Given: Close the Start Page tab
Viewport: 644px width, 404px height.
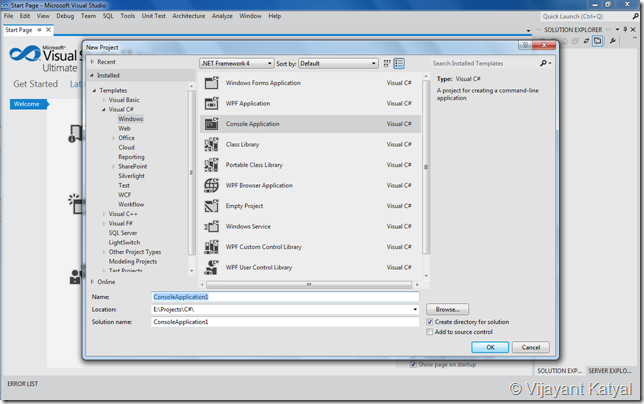Looking at the screenshot, I should pyautogui.click(x=48, y=30).
